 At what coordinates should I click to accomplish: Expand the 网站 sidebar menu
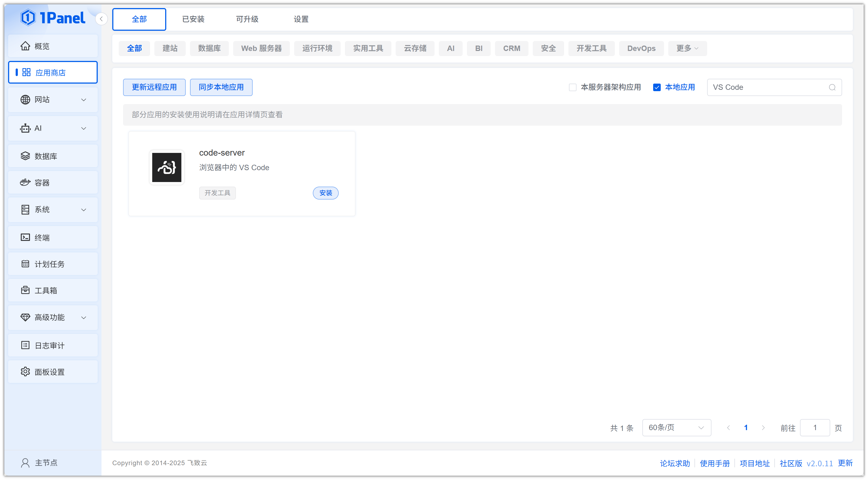(53, 100)
